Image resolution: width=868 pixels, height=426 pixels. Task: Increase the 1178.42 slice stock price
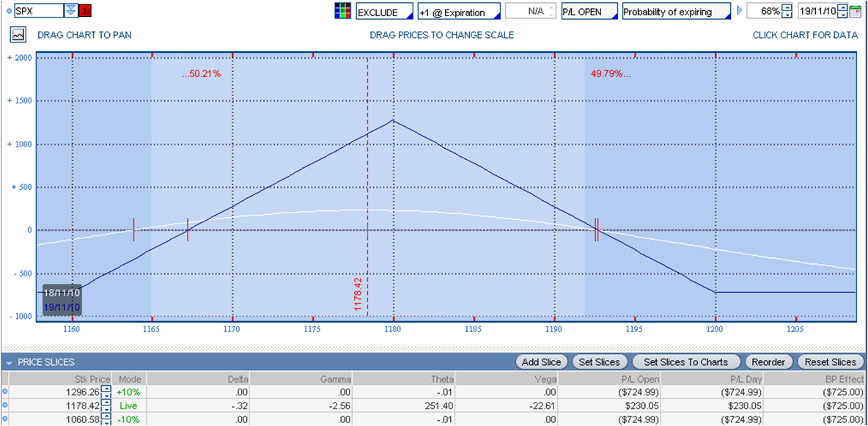106,403
